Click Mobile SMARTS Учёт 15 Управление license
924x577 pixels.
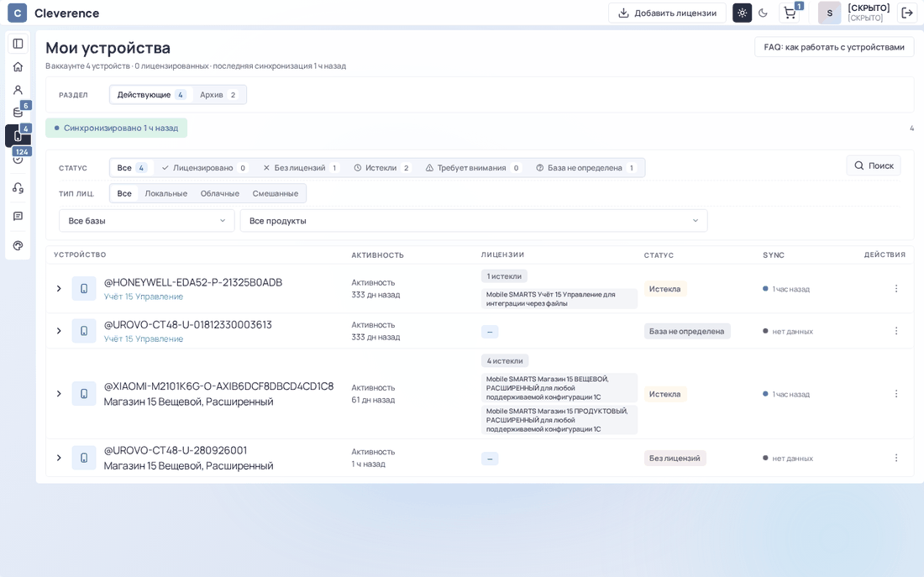pyautogui.click(x=559, y=299)
